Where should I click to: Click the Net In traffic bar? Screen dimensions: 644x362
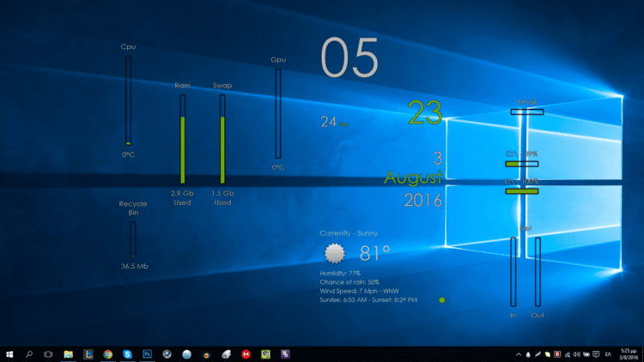(513, 272)
